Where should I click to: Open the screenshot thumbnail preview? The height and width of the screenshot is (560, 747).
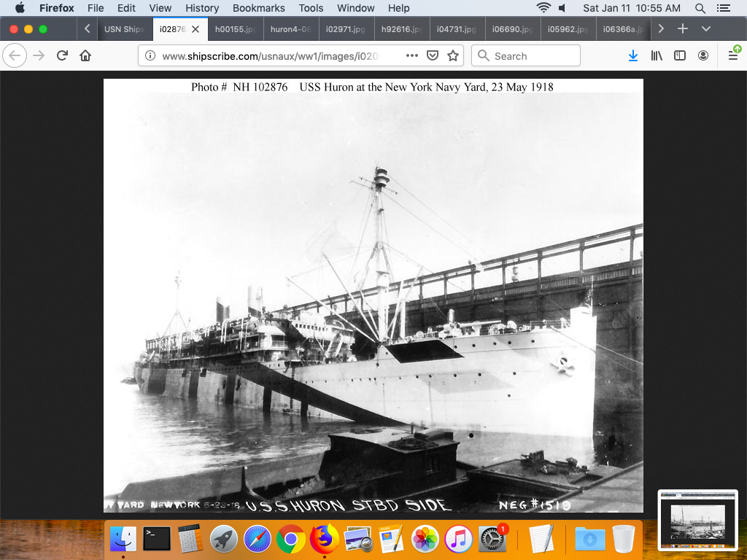click(697, 519)
